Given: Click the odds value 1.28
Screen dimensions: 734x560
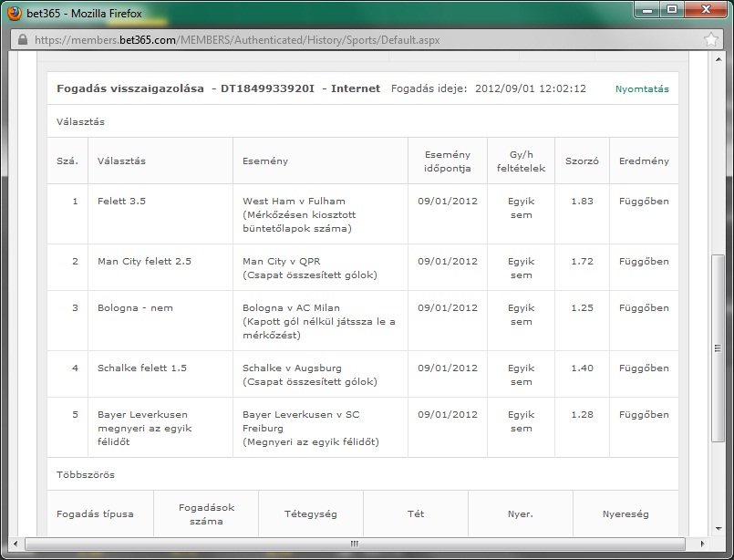Looking at the screenshot, I should (582, 414).
